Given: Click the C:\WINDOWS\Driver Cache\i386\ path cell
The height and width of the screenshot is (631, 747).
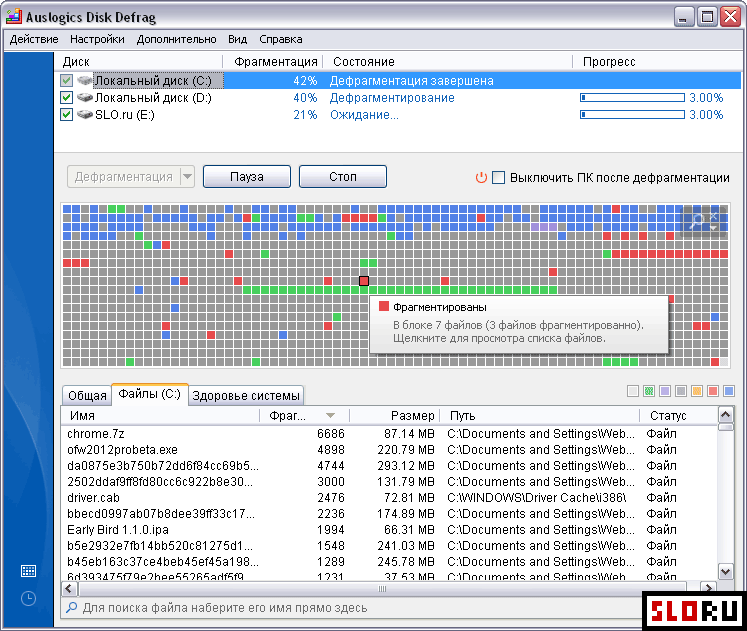Looking at the screenshot, I should coord(537,498).
